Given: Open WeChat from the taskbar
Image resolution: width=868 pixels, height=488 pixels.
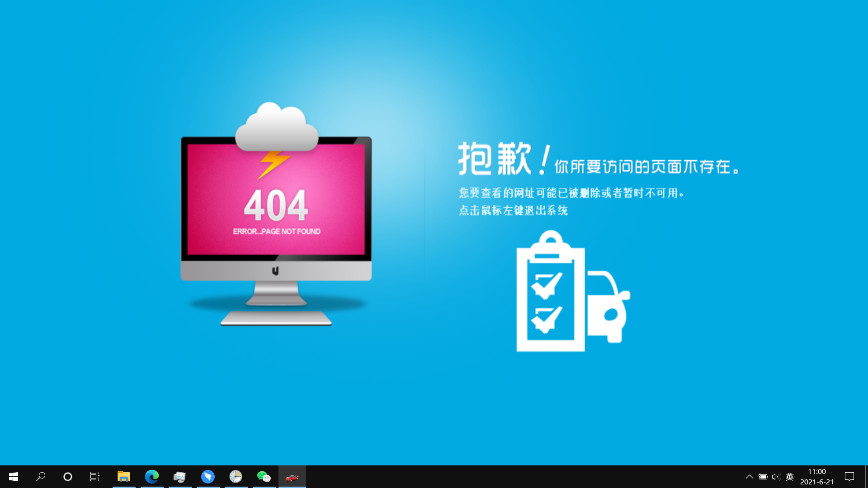Looking at the screenshot, I should tap(264, 477).
